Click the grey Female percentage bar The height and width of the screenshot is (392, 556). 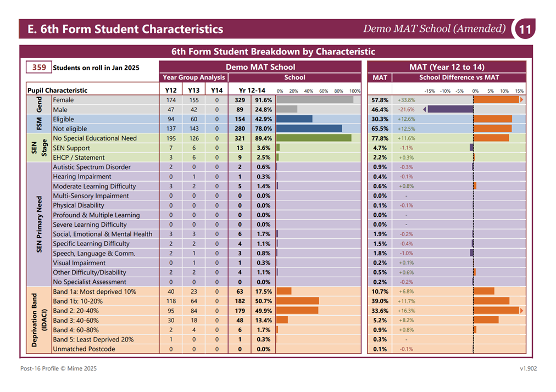315,100
